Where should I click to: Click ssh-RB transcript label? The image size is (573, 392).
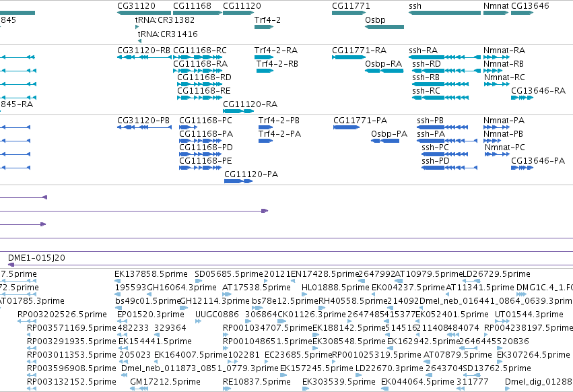426,77
